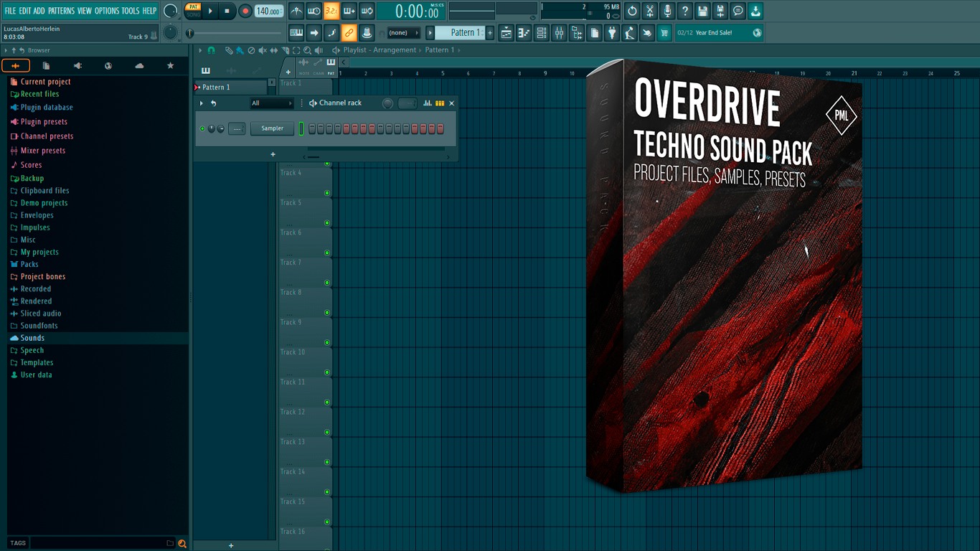Open audio editor scissors icon
The image size is (980, 551).
coord(650,11)
